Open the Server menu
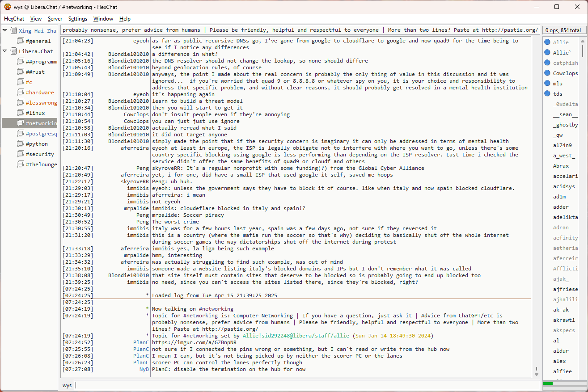Viewport: 588px width, 392px height. pyautogui.click(x=55, y=19)
